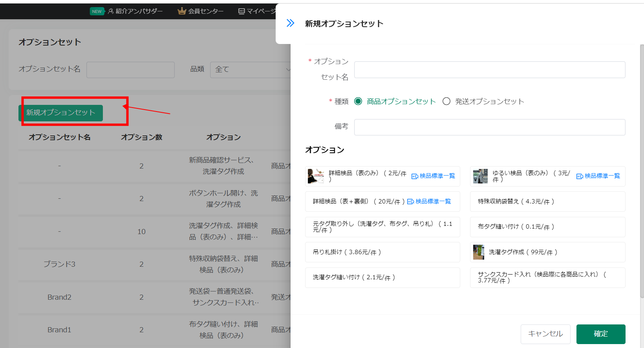Select 商品オプションセット radio button

click(358, 101)
